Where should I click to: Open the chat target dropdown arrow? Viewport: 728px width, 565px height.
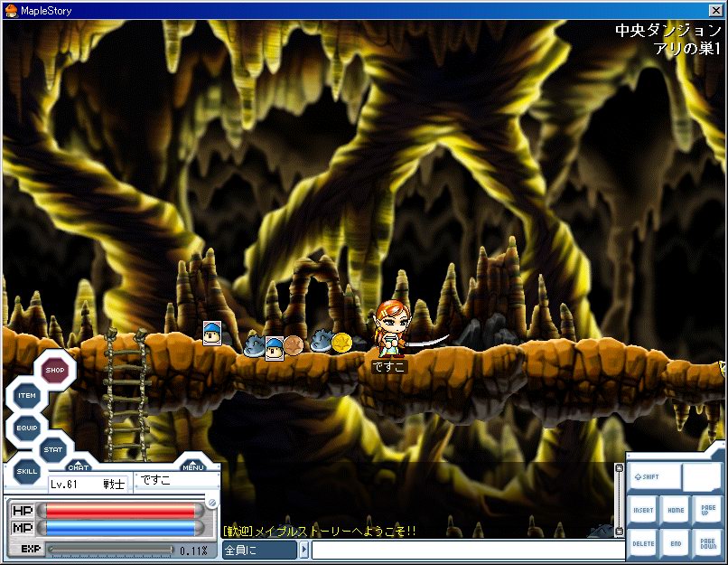pos(304,550)
